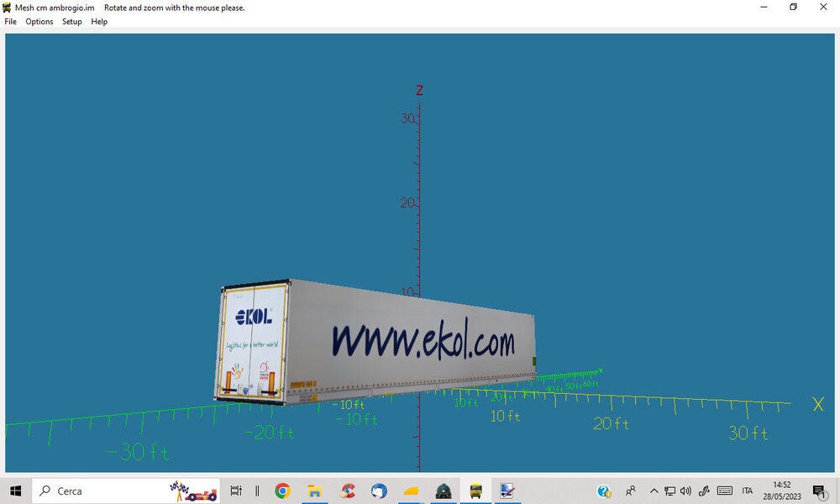Click the Cerca search box

click(x=126, y=491)
